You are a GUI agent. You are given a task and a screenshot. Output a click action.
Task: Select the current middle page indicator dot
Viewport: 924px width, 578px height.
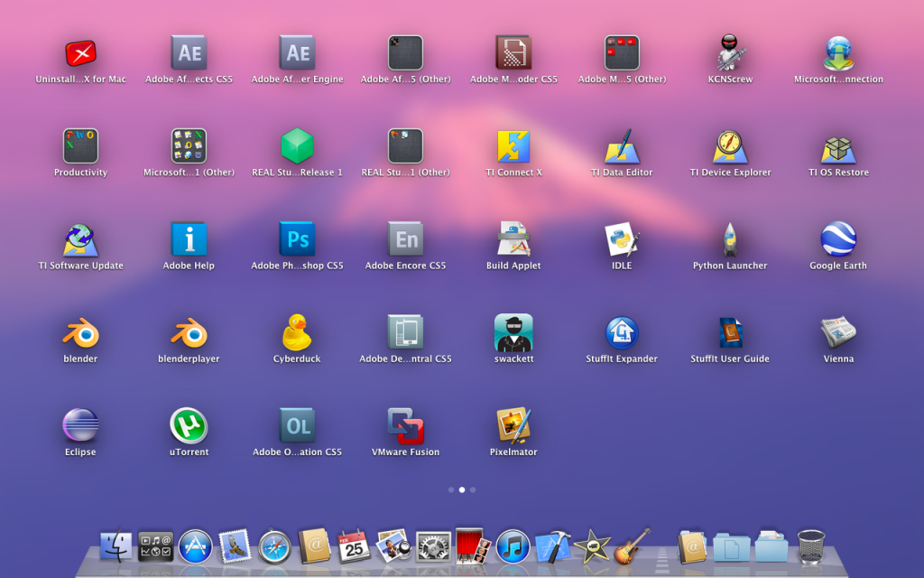coord(462,490)
